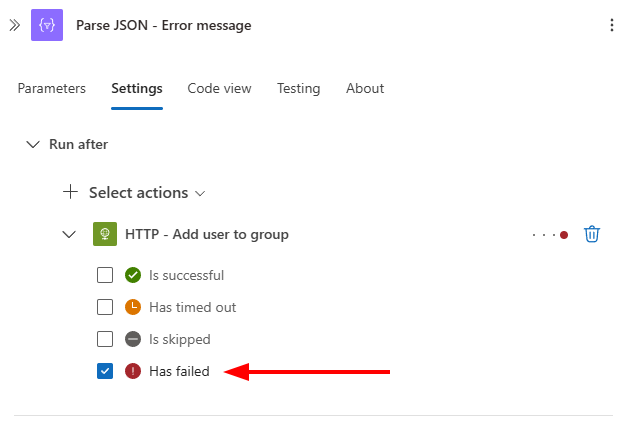Uncheck the Has failed checkbox
625x429 pixels.
[105, 371]
